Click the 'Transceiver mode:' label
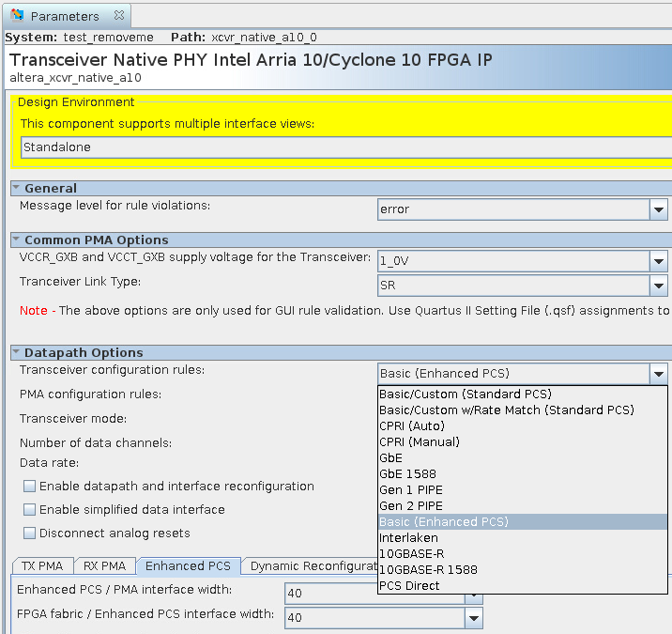The width and height of the screenshot is (672, 634). pos(73,418)
